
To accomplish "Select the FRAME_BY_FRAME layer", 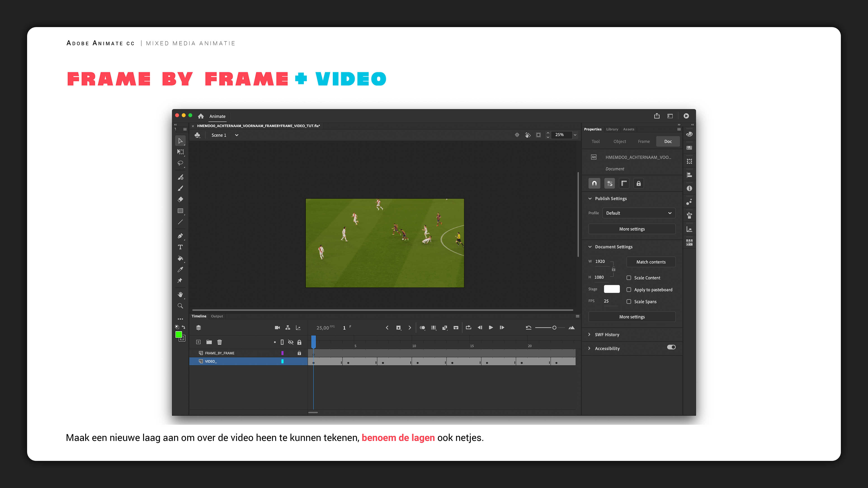I will (220, 353).
